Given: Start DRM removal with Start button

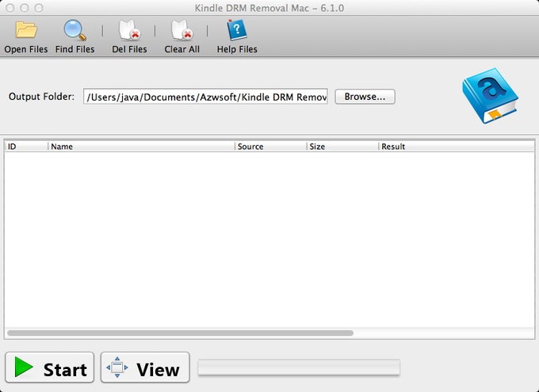Looking at the screenshot, I should point(49,367).
